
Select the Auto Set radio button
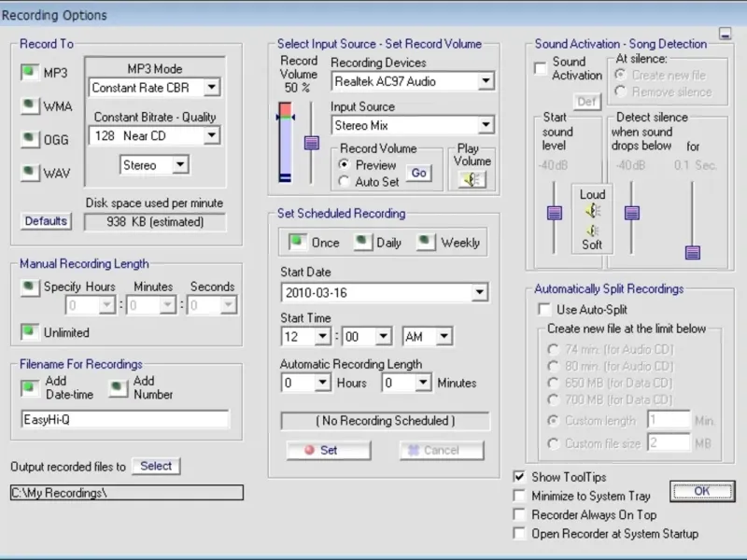345,182
